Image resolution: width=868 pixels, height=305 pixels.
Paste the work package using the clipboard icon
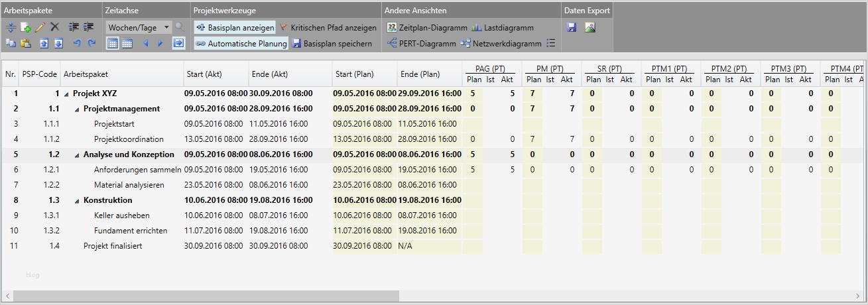coord(26,43)
